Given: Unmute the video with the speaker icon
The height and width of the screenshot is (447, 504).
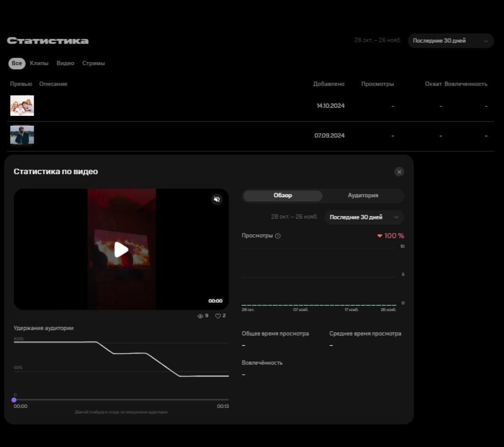Looking at the screenshot, I should coord(217,199).
